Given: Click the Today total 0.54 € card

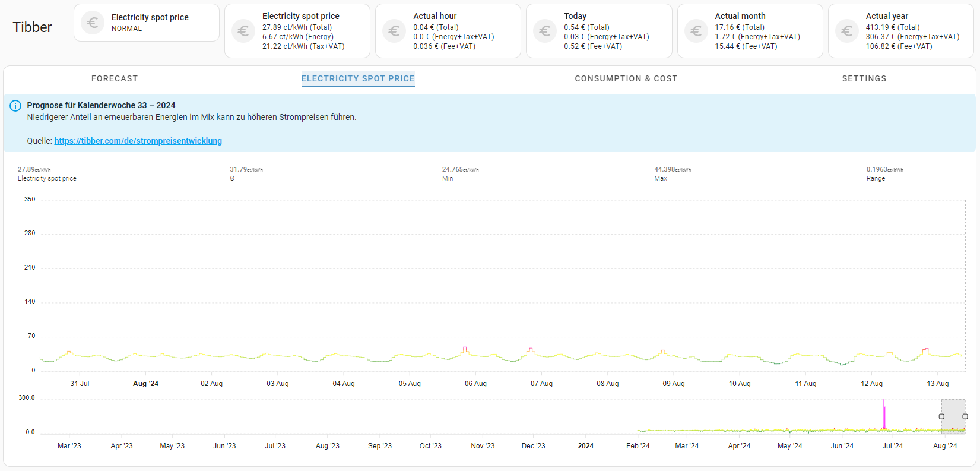Looking at the screenshot, I should click(x=599, y=31).
